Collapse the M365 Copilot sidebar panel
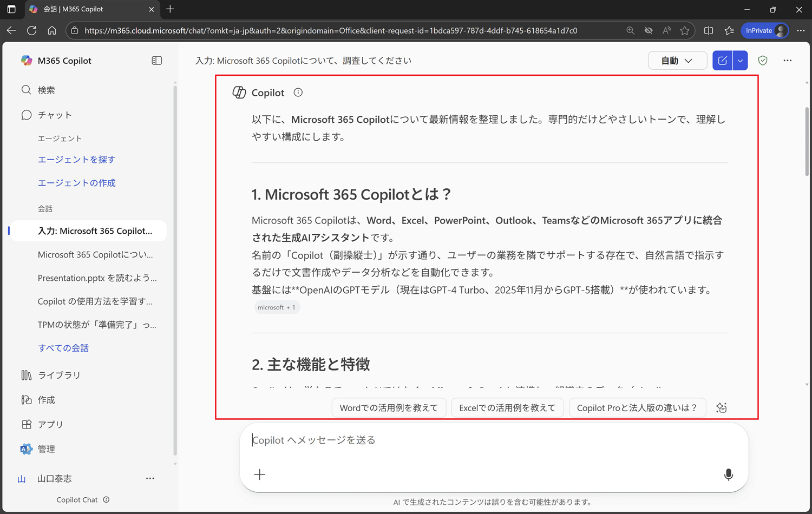 point(157,61)
